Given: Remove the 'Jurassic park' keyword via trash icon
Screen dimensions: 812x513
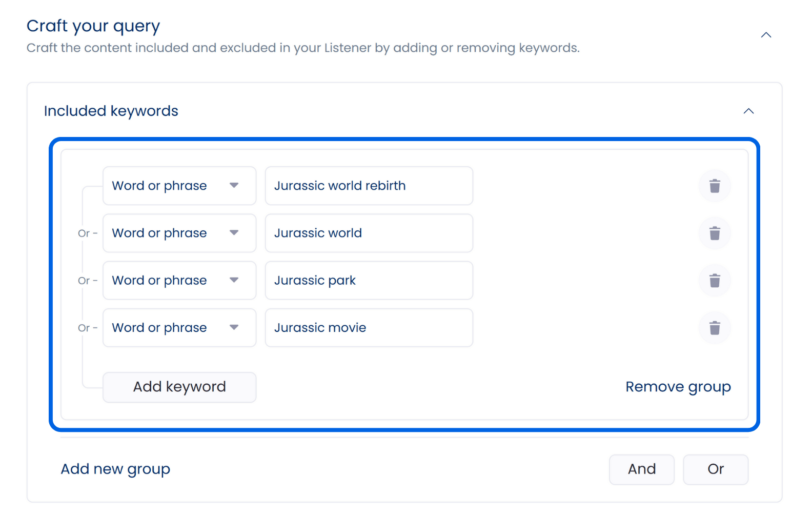Looking at the screenshot, I should point(715,281).
